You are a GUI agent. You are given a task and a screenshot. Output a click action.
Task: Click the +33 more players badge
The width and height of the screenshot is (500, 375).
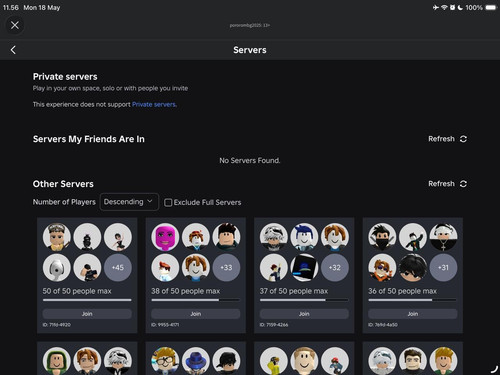click(226, 268)
